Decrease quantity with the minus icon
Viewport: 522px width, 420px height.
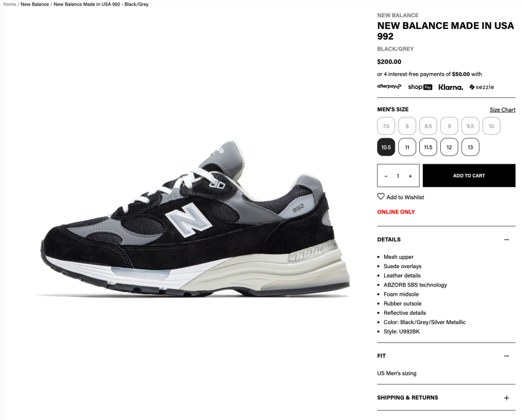point(386,176)
